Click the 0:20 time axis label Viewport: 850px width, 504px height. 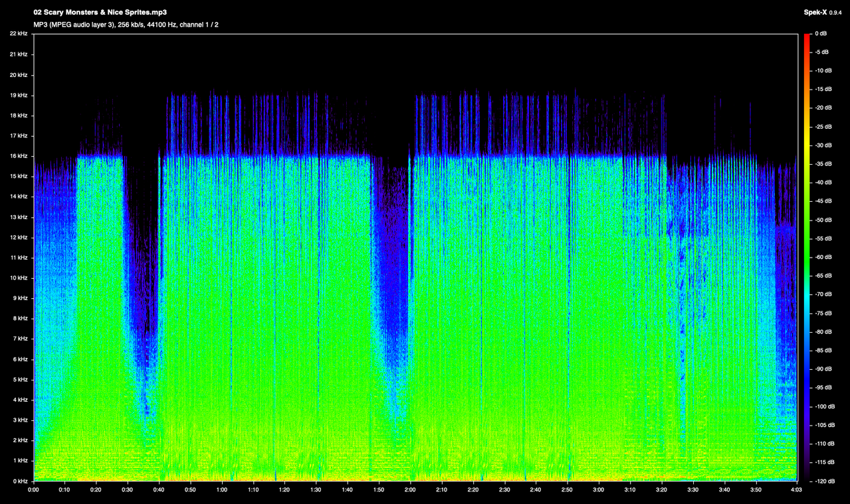pos(96,490)
